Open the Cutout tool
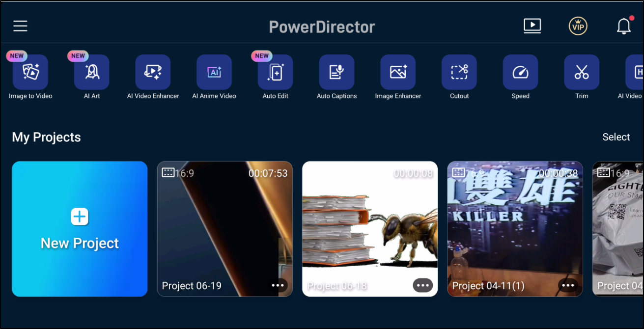Screen dimensions: 644x329 (459, 72)
